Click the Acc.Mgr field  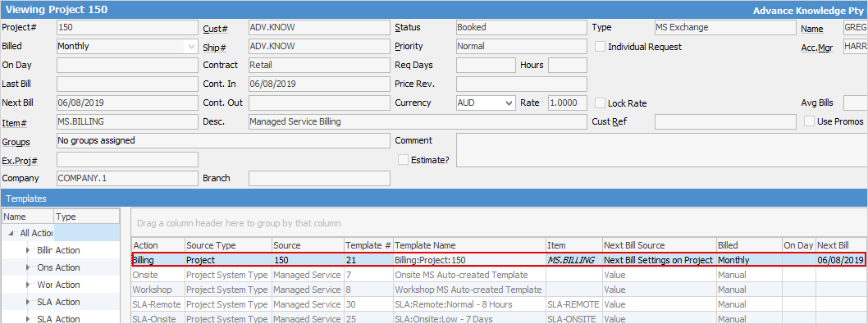coord(855,47)
